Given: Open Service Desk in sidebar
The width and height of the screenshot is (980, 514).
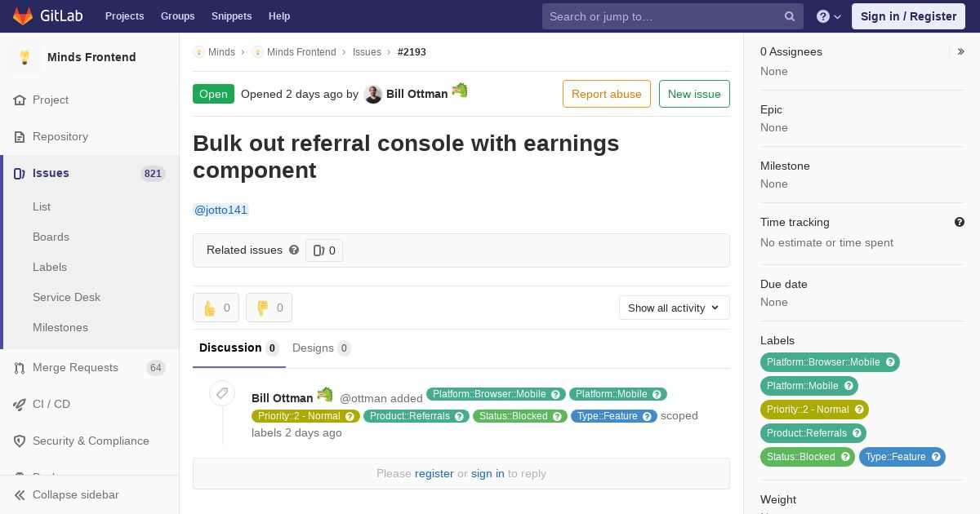Looking at the screenshot, I should coord(66,297).
